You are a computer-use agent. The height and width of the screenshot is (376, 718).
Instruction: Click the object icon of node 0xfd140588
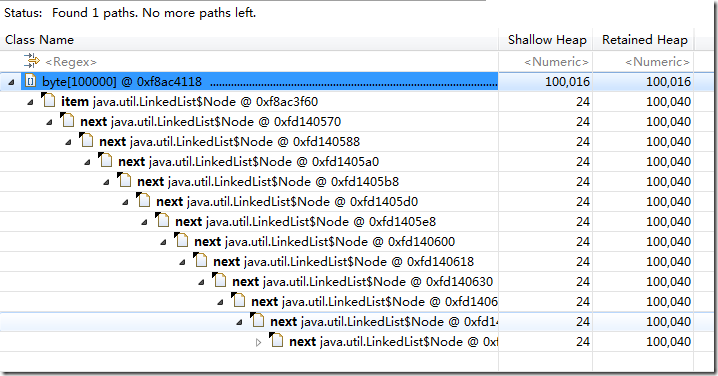(86, 140)
